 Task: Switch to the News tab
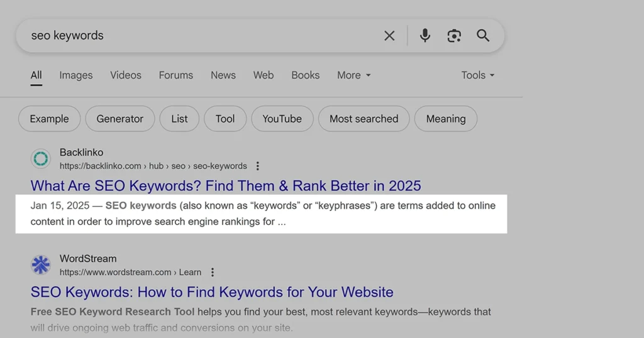(x=223, y=75)
